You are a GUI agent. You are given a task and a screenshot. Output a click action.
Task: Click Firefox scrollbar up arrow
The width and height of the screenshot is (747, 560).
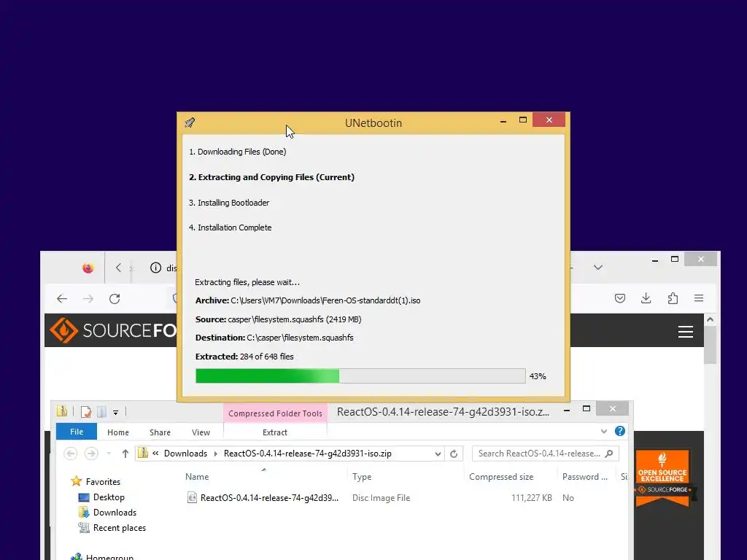click(x=710, y=319)
